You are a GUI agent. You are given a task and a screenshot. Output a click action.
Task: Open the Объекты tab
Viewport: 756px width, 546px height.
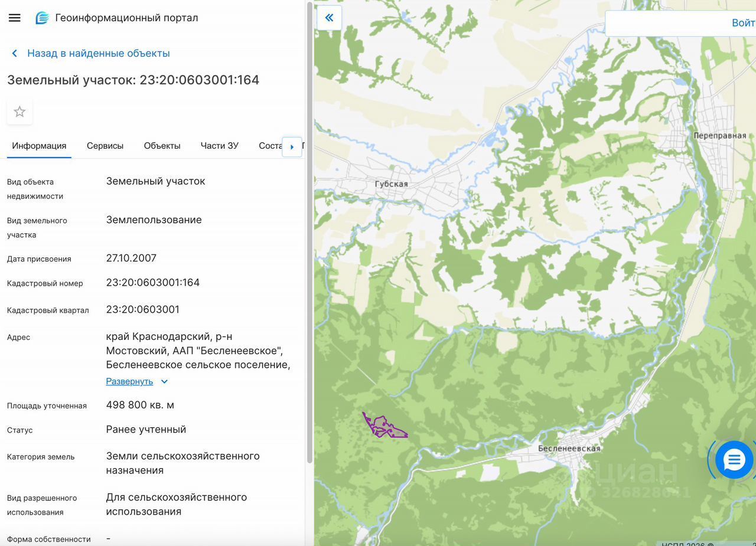[x=162, y=146]
